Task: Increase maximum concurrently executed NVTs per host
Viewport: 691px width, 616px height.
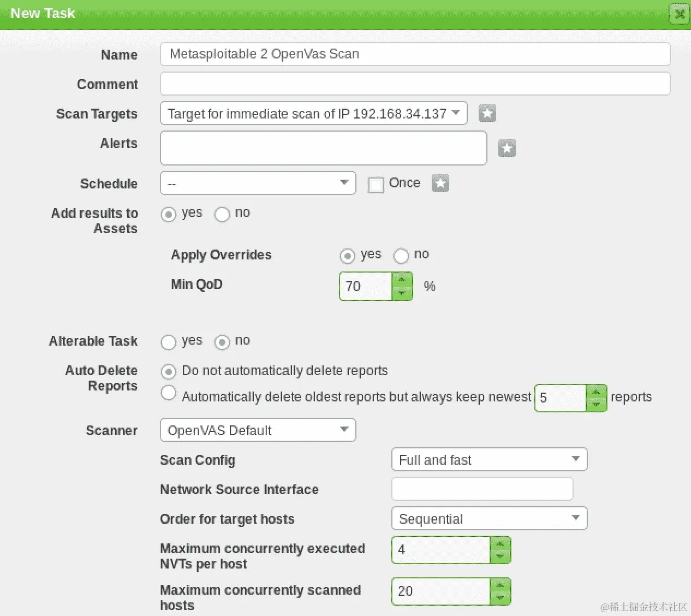Action: tap(501, 543)
